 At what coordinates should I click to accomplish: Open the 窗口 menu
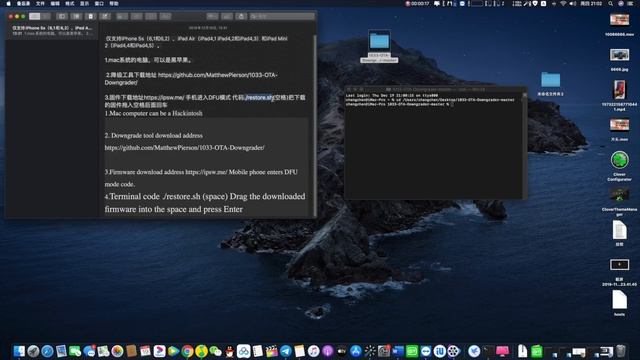(x=99, y=3)
